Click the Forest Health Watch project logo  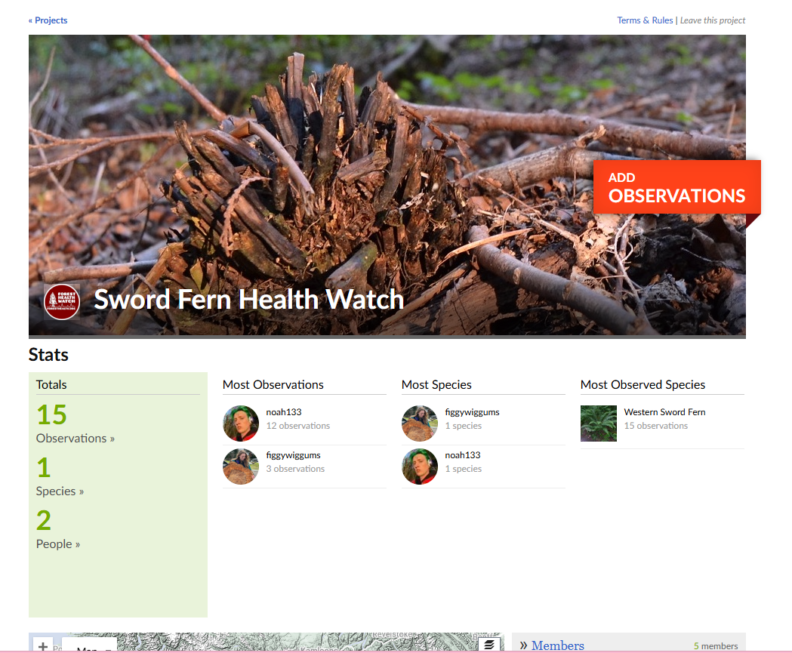[x=62, y=302]
